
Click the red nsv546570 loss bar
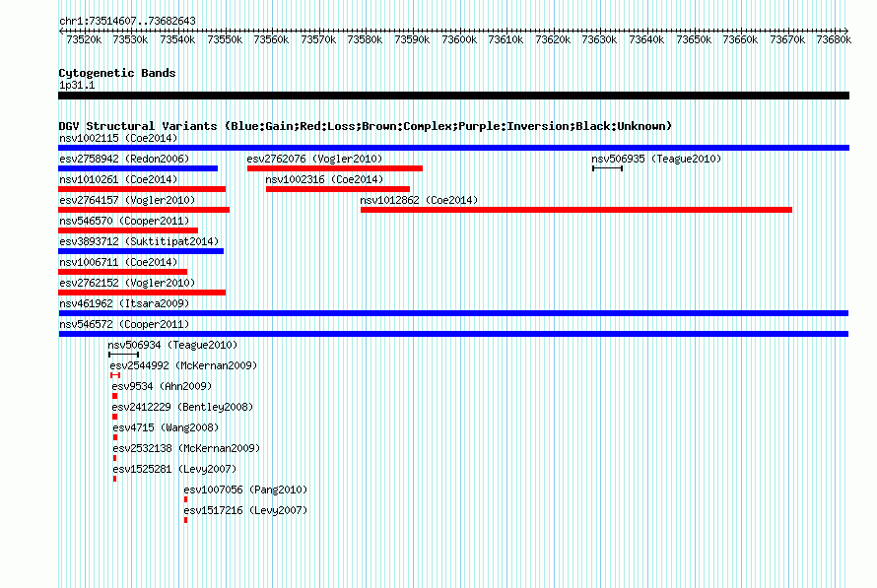point(128,230)
